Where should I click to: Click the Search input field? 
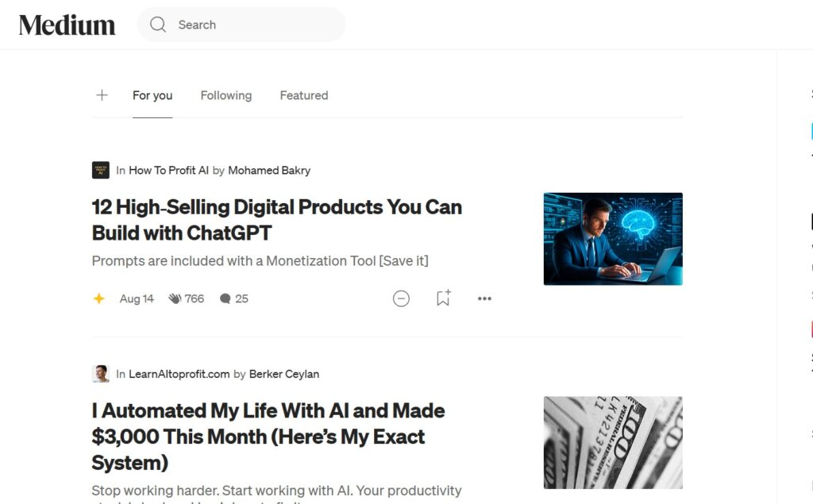pyautogui.click(x=254, y=25)
